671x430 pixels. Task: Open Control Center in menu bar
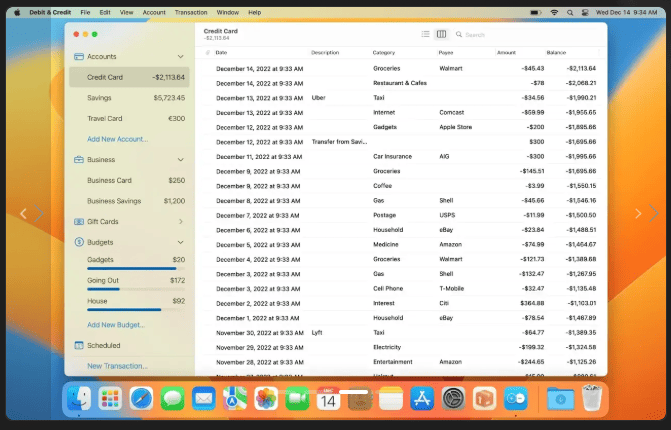pyautogui.click(x=585, y=12)
